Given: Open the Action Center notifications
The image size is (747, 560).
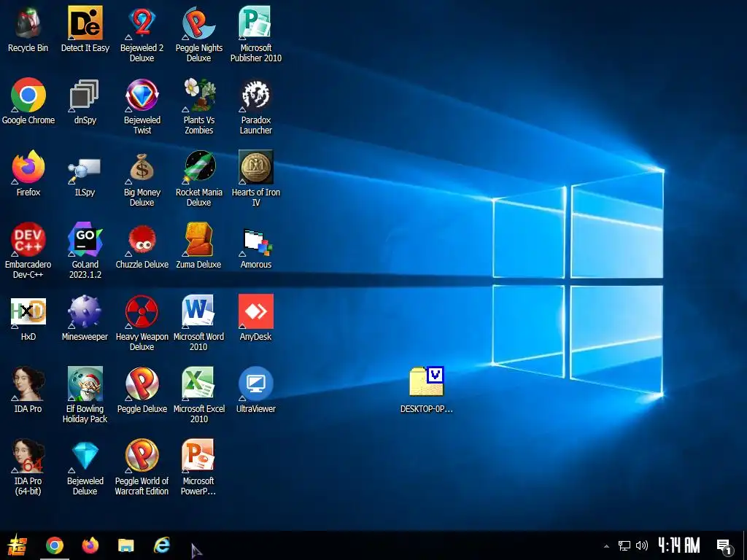Looking at the screenshot, I should [724, 546].
